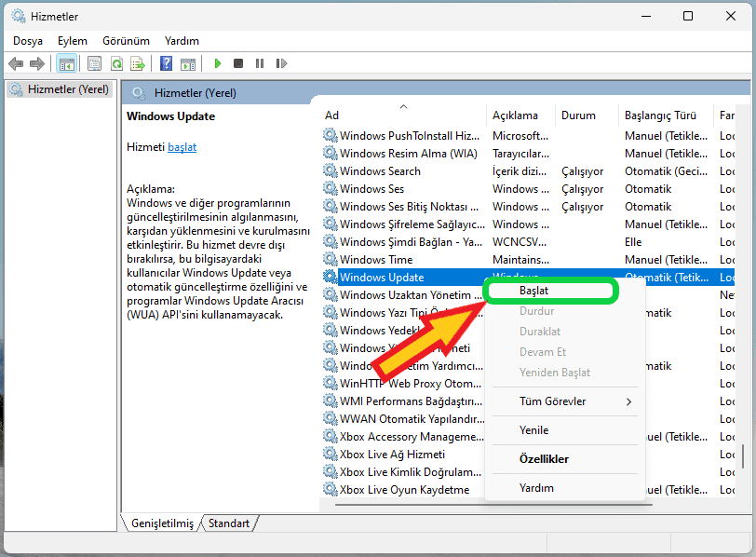Open the Görünüm menu

(126, 41)
